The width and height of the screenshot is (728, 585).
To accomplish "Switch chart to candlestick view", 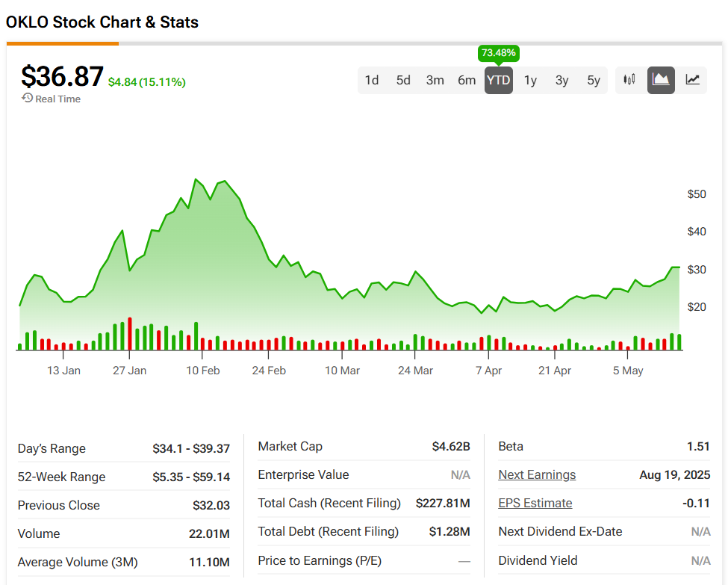I will coord(629,80).
